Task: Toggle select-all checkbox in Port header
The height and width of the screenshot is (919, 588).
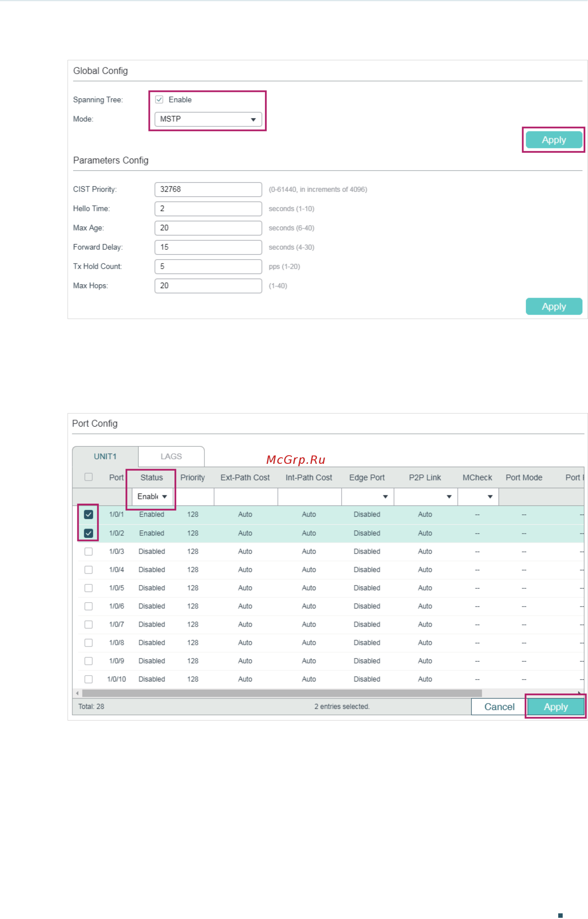Action: (88, 477)
